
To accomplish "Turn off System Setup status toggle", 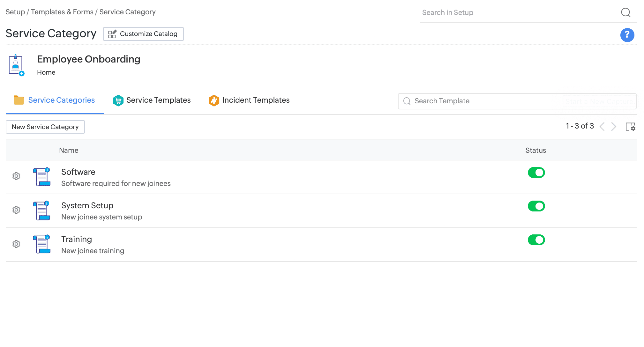I will pyautogui.click(x=536, y=206).
